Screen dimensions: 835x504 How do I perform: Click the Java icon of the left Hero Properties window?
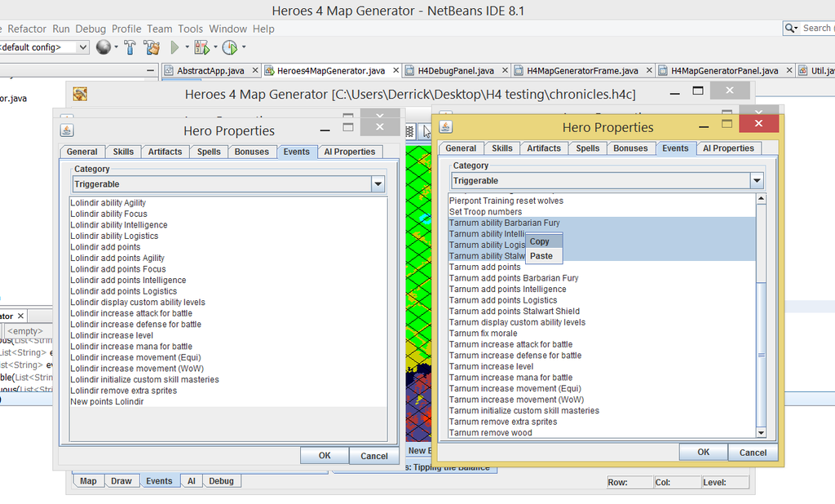tap(67, 130)
